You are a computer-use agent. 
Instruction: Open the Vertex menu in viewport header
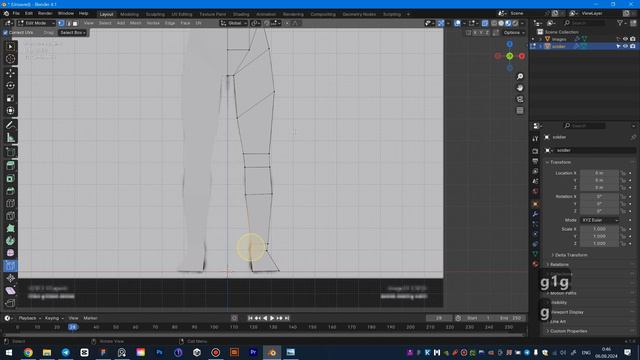[153, 23]
